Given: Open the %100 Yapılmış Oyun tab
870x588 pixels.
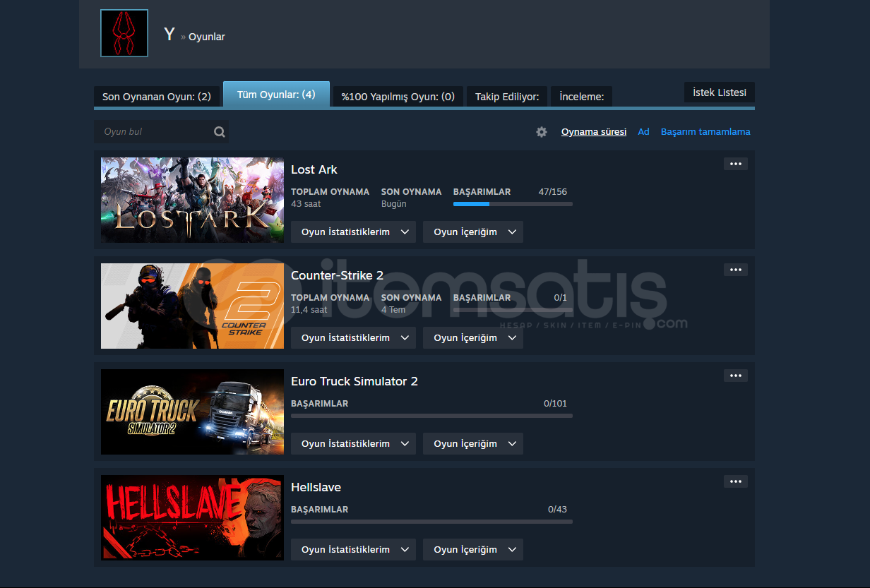Looking at the screenshot, I should [x=398, y=97].
